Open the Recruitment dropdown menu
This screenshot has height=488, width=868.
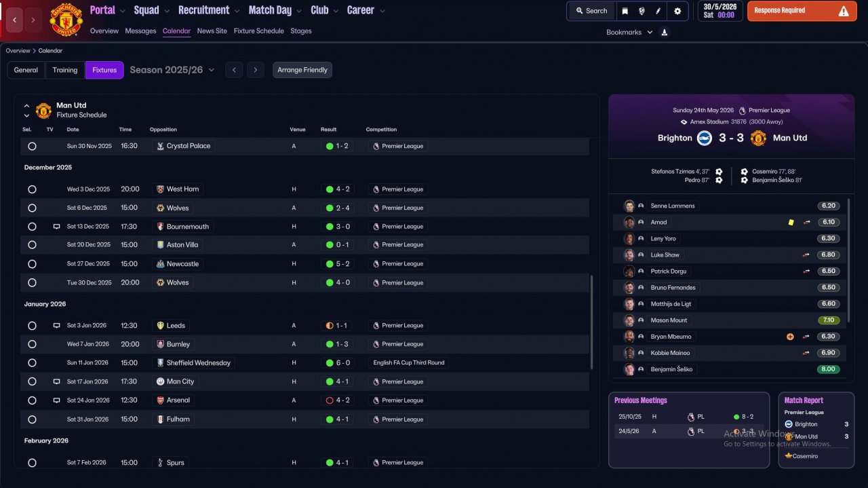pyautogui.click(x=209, y=10)
